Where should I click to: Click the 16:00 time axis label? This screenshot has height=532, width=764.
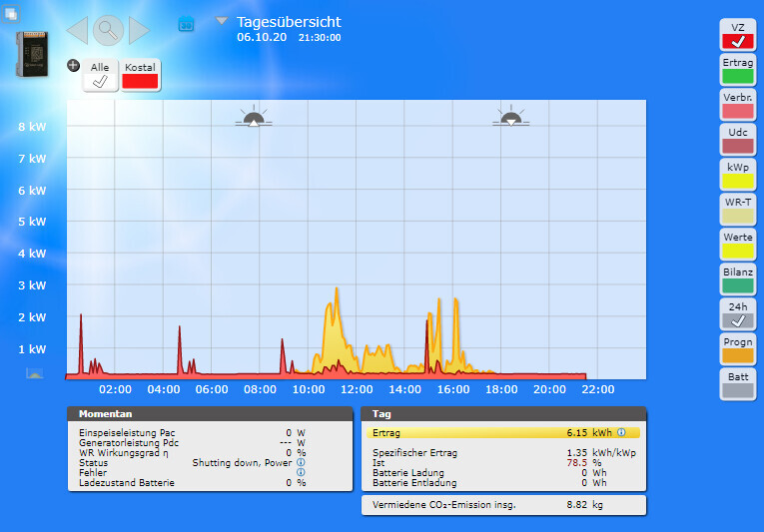coord(453,389)
